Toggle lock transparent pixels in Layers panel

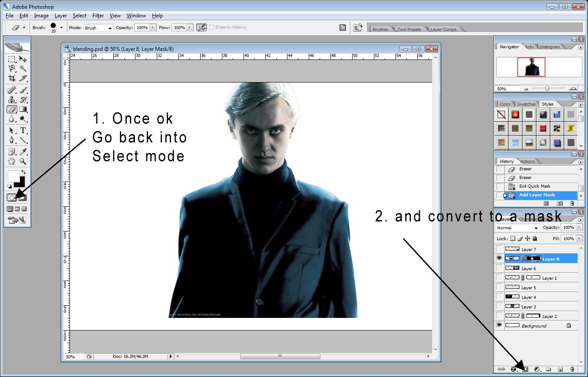coord(512,238)
